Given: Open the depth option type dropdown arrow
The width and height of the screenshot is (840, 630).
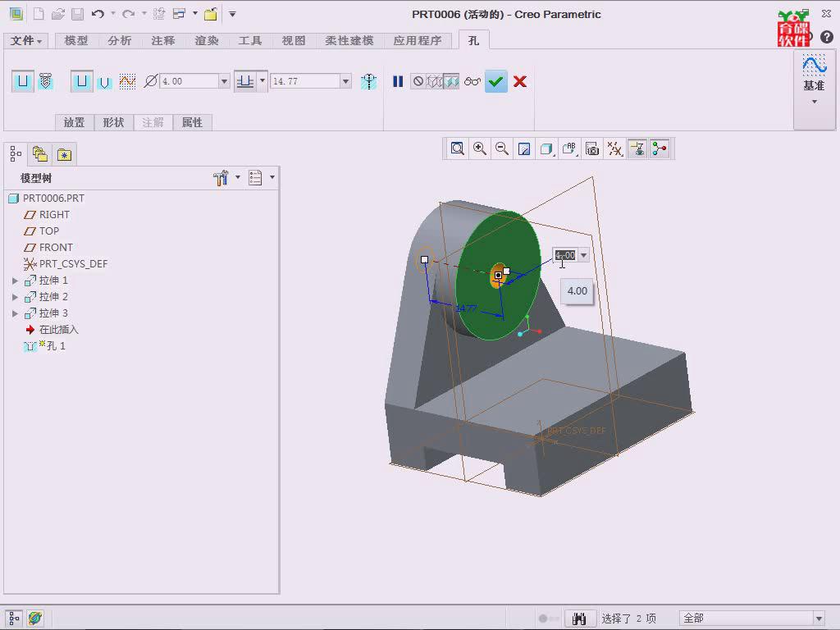Looking at the screenshot, I should (262, 81).
